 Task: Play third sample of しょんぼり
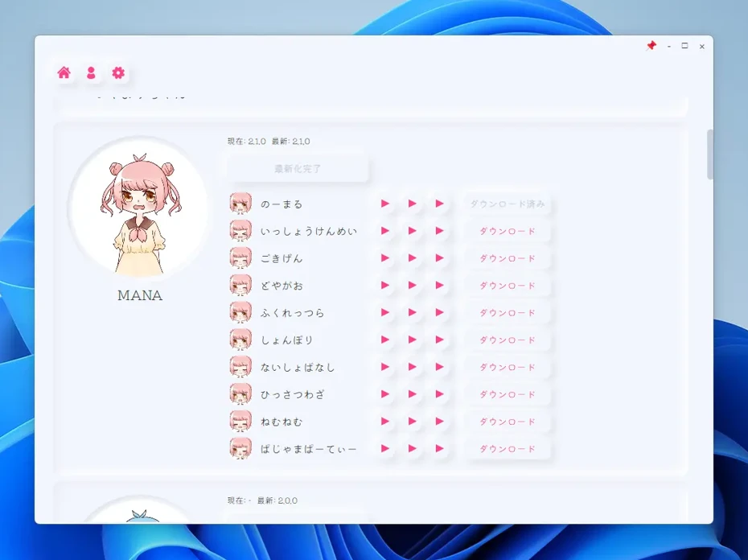[x=439, y=340]
